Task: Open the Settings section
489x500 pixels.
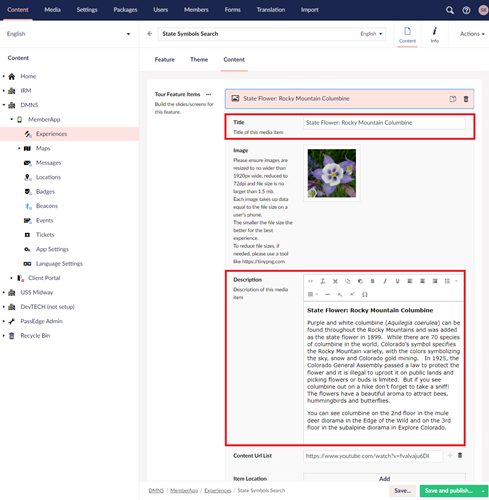Action: tap(87, 10)
